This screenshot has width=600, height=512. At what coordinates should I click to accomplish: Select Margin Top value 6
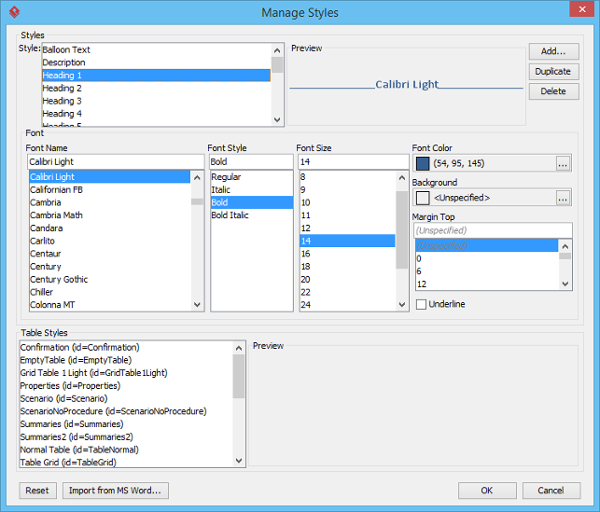pyautogui.click(x=487, y=271)
